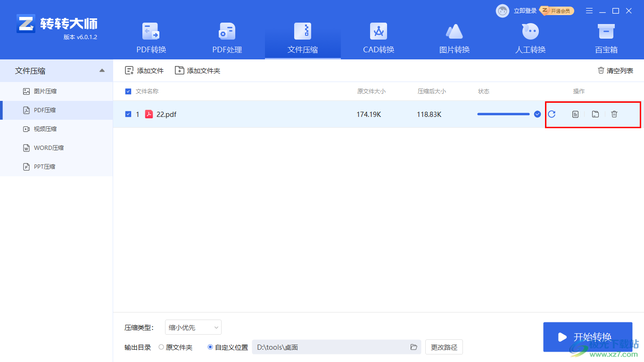The image size is (644, 362).
Task: Select 视频压缩 in the sidebar
Action: pyautogui.click(x=57, y=129)
